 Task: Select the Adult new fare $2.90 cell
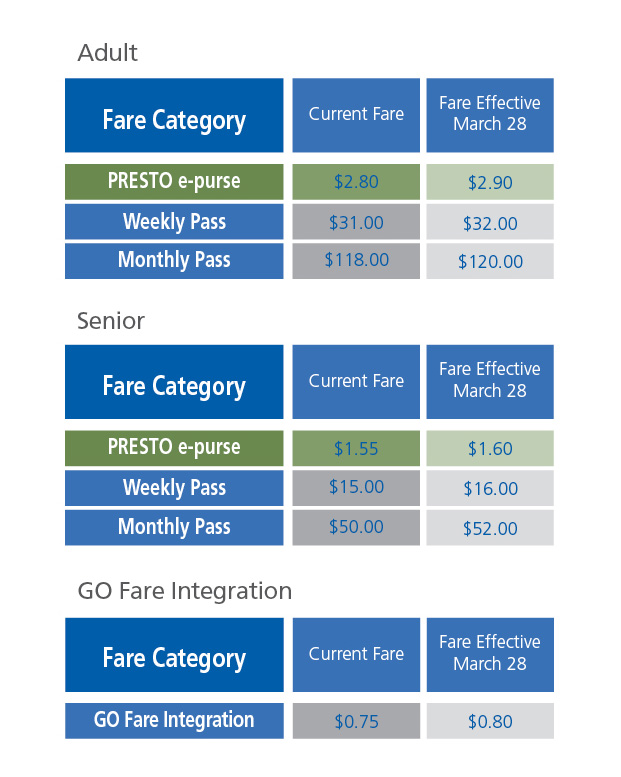point(490,182)
